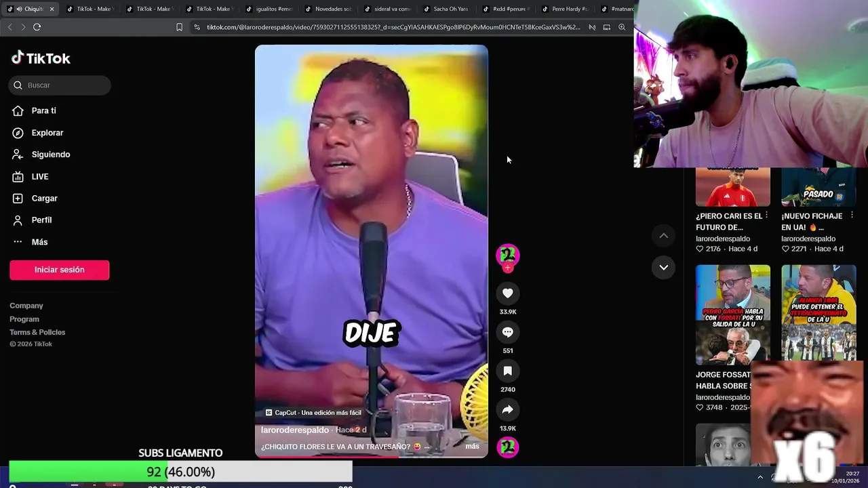Open the Perfil page

click(41, 220)
